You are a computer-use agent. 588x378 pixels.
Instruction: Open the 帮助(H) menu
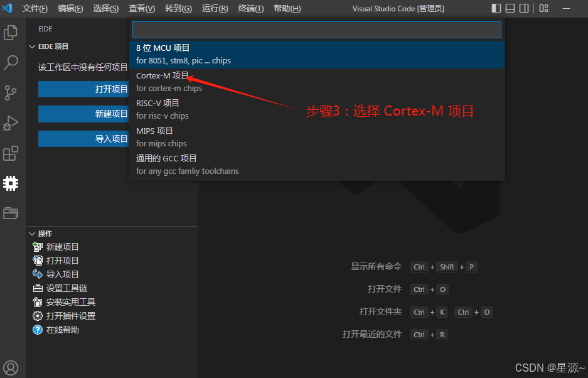pyautogui.click(x=287, y=8)
